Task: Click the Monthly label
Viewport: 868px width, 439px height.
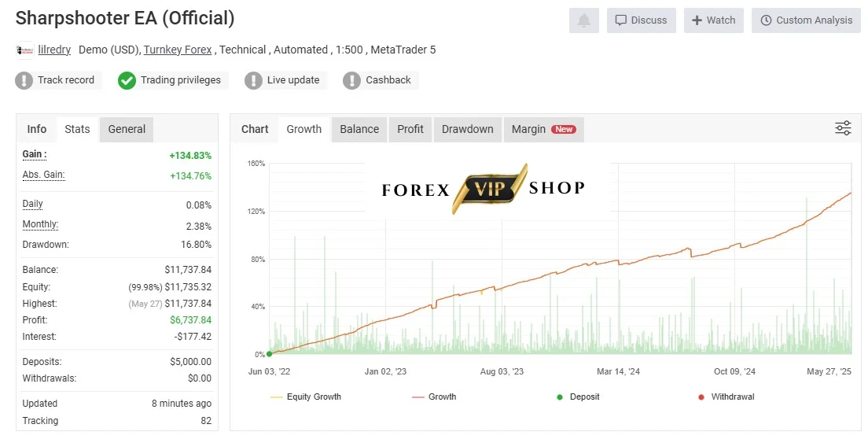Action: 40,224
